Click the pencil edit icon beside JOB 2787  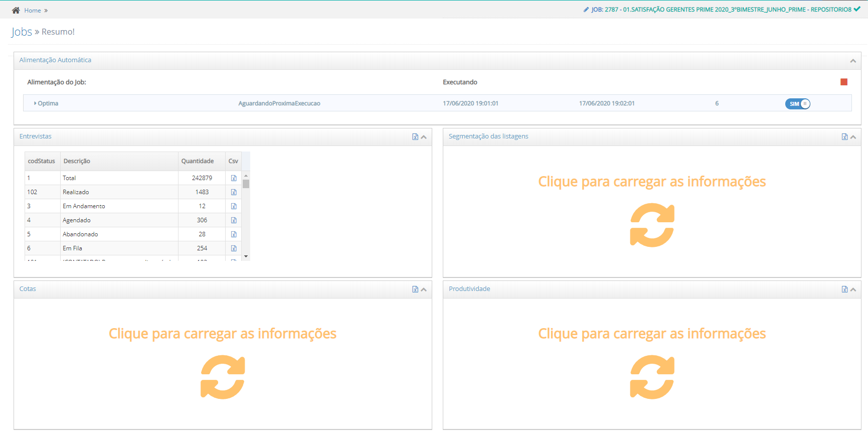[x=586, y=10]
